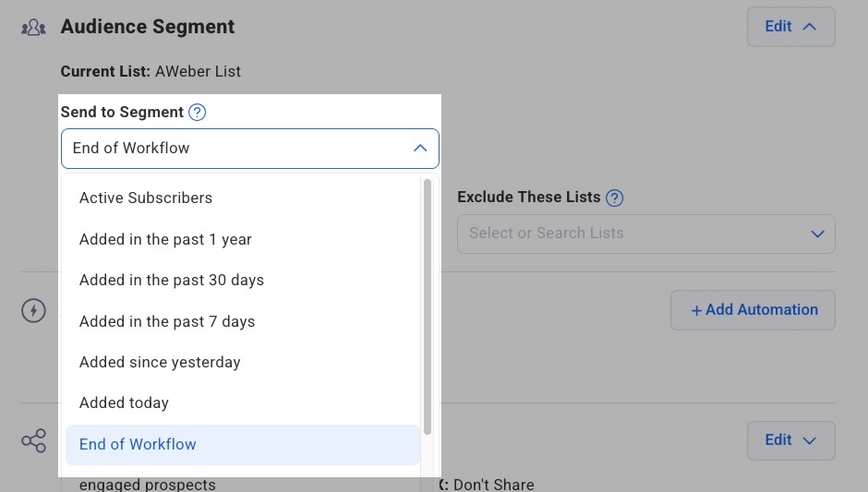This screenshot has height=492, width=868.
Task: Open help icon beside Exclude These Lists
Action: [614, 198]
